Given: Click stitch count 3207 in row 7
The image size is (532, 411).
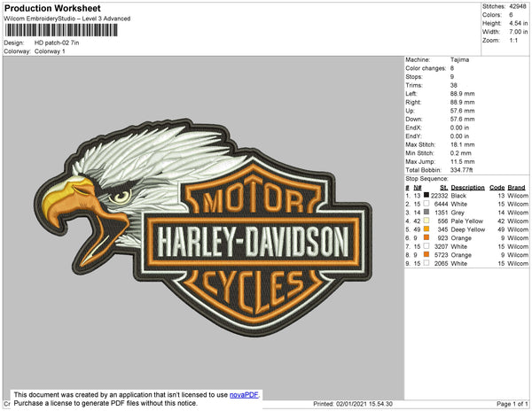Looking at the screenshot, I should pos(441,246).
